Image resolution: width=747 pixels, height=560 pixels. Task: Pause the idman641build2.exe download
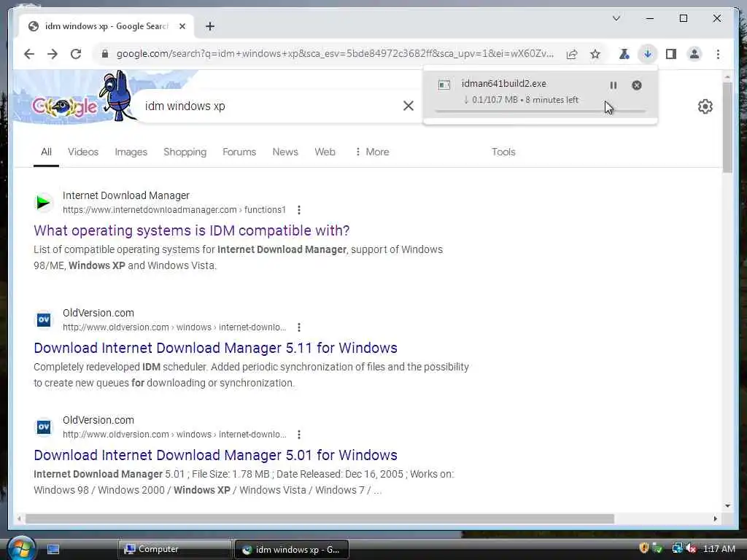coord(613,85)
